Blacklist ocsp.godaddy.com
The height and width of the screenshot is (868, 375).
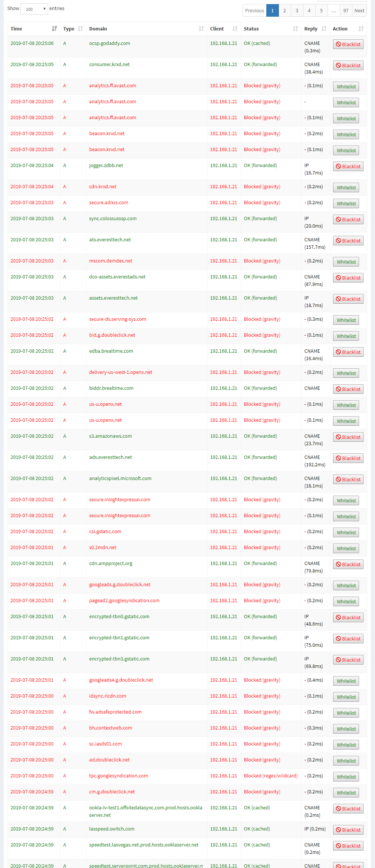click(348, 44)
